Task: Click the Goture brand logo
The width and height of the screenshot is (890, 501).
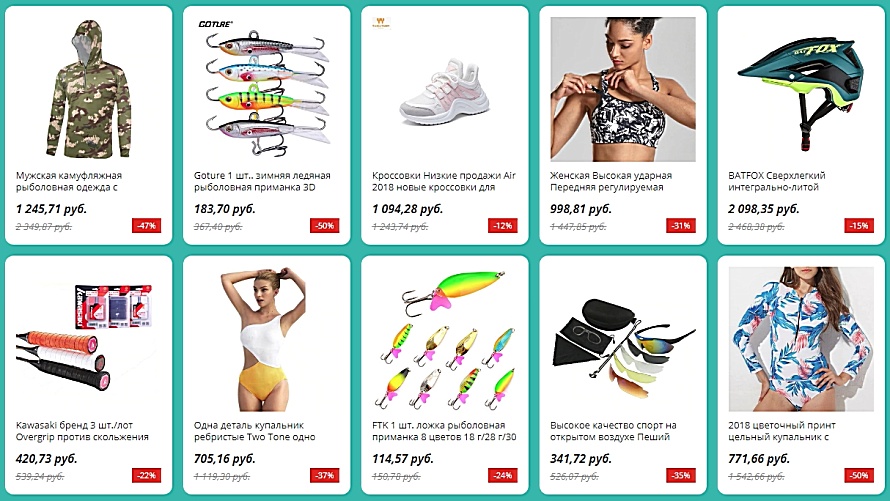Action: click(215, 24)
